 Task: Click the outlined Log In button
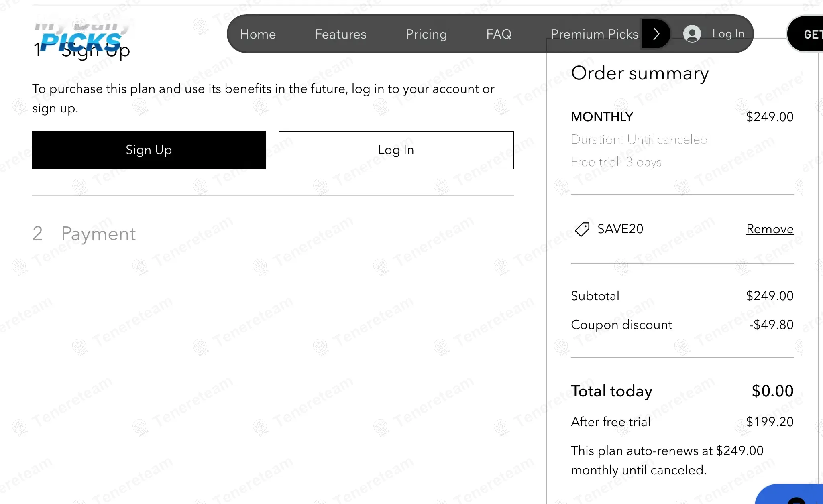(x=396, y=150)
